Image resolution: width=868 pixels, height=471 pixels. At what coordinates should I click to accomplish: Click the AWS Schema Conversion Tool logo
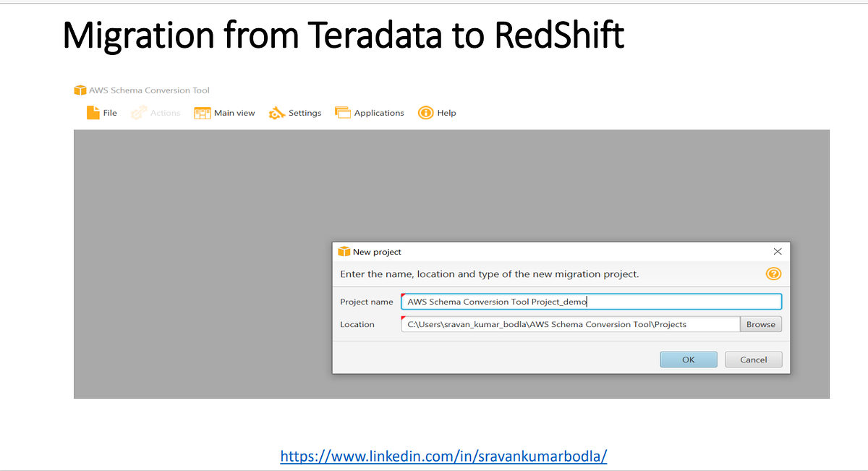79,89
